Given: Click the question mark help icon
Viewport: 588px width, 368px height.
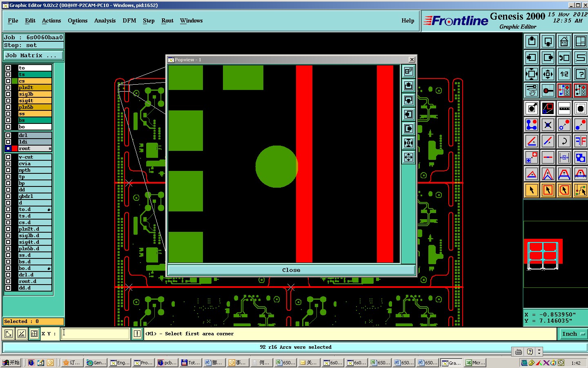Looking at the screenshot, I should point(581,74).
